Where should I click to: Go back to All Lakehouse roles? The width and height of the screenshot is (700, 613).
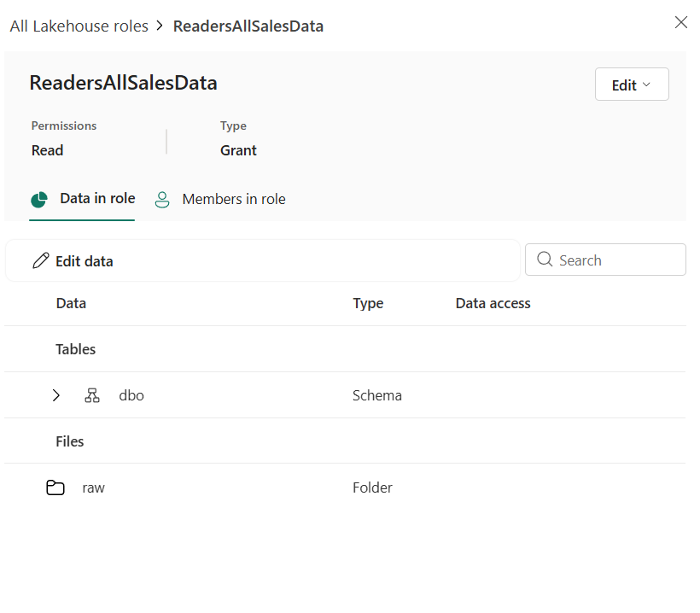[x=79, y=26]
